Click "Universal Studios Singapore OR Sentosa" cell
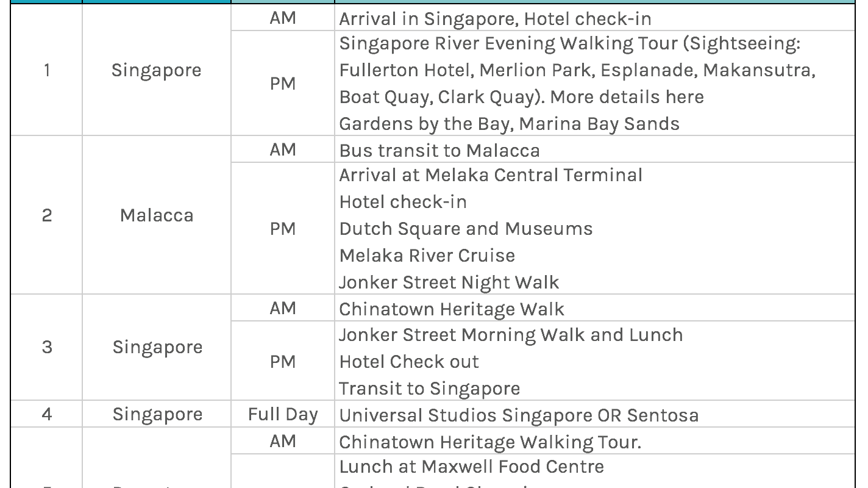This screenshot has width=868, height=488. click(x=518, y=415)
